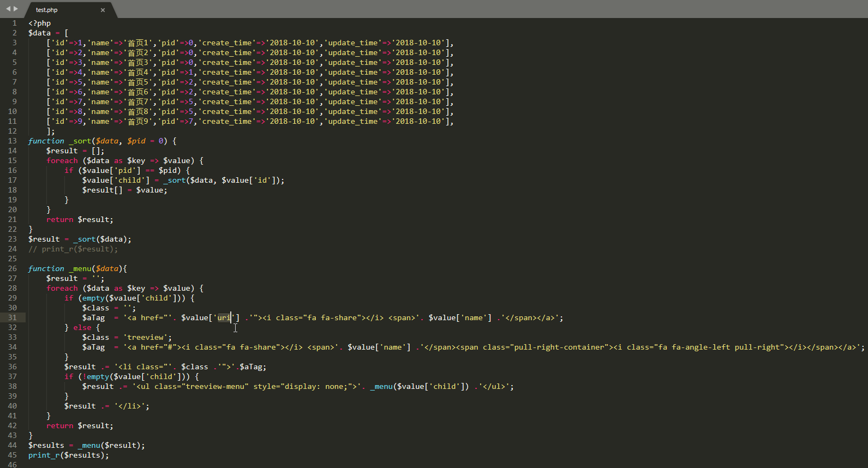Screen dimensions: 868x468
Task: Click line number 26 in the gutter
Action: [12, 268]
